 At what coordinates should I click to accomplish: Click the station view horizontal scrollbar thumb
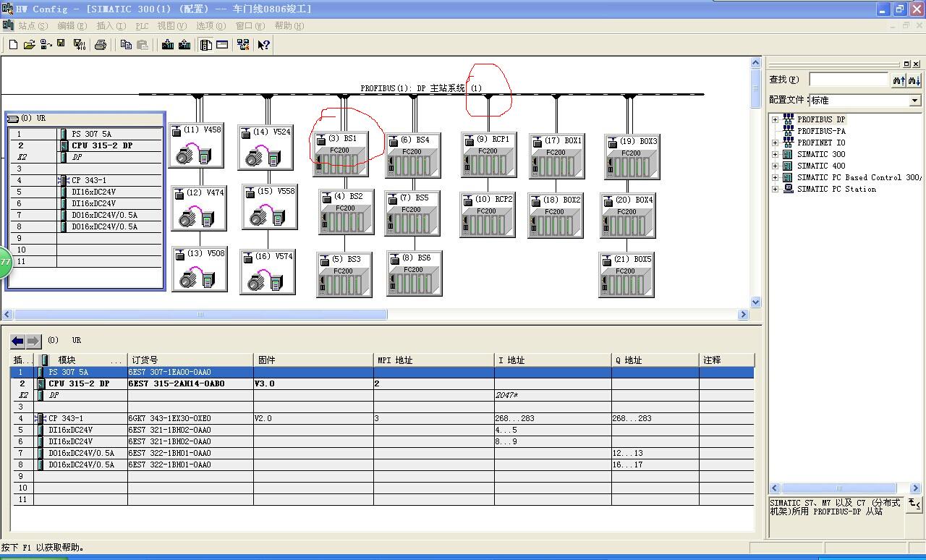[200, 314]
